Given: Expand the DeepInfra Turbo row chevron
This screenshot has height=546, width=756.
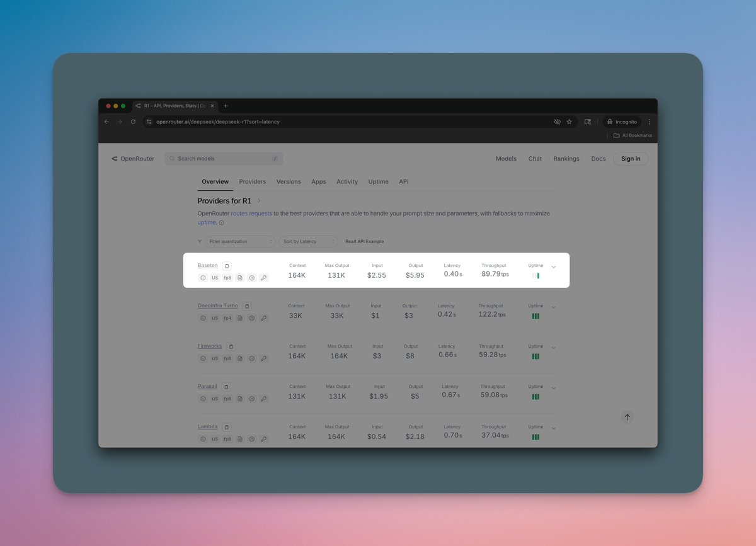Looking at the screenshot, I should 554,307.
